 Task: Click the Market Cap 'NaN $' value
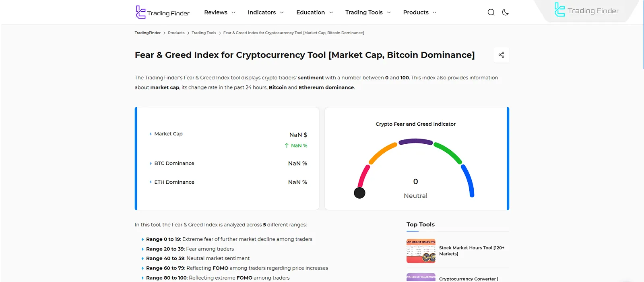(x=298, y=135)
